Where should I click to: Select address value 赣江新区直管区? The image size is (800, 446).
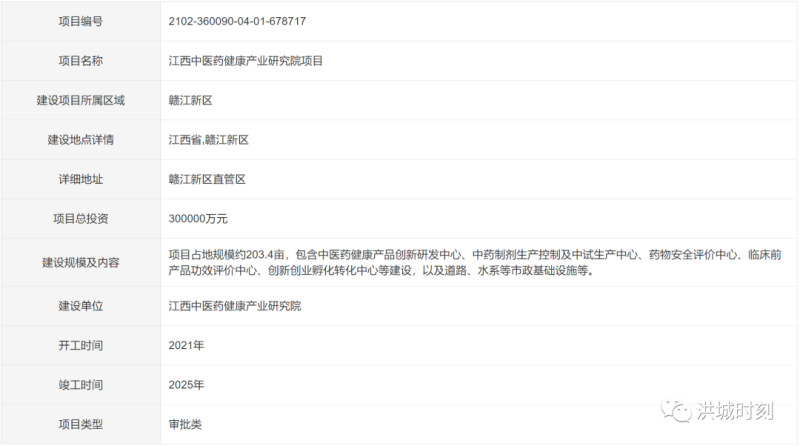pyautogui.click(x=207, y=179)
